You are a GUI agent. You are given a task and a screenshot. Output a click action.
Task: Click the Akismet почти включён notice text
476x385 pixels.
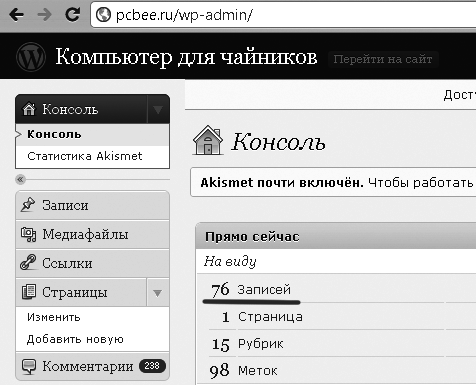tap(282, 183)
